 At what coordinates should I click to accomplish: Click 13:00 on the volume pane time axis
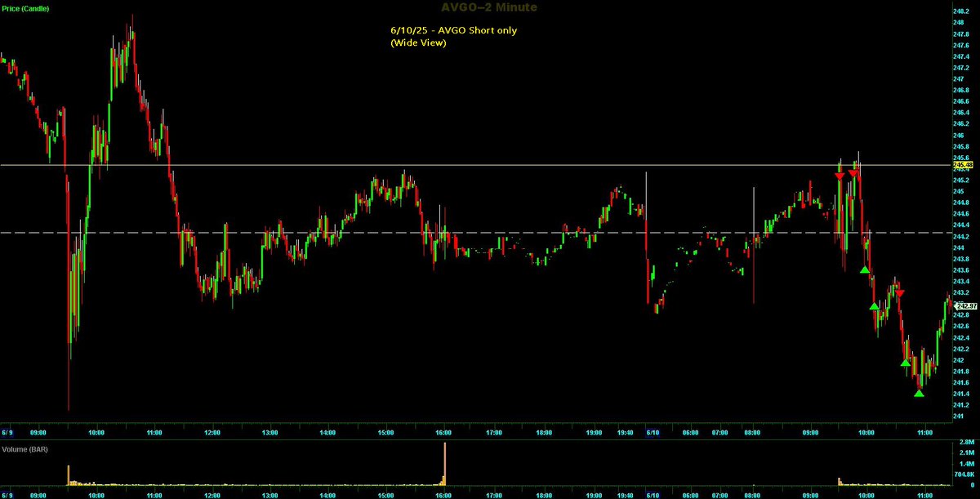269,494
